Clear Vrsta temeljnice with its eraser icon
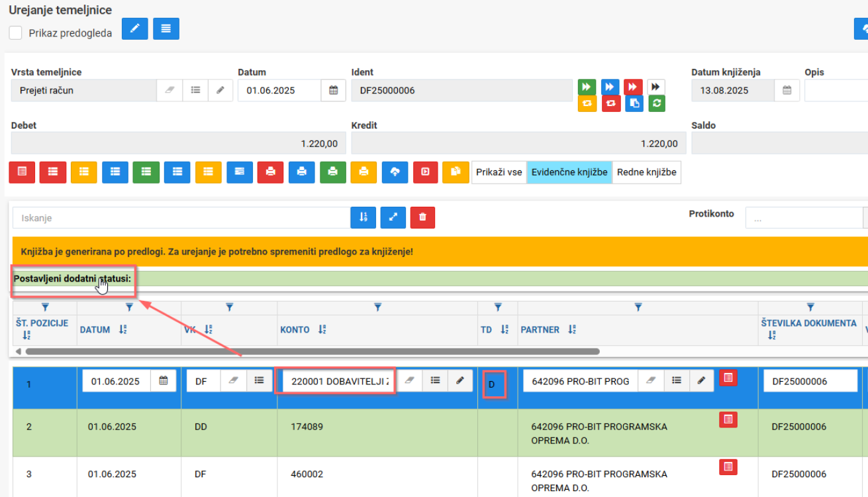The image size is (868, 497). (169, 90)
